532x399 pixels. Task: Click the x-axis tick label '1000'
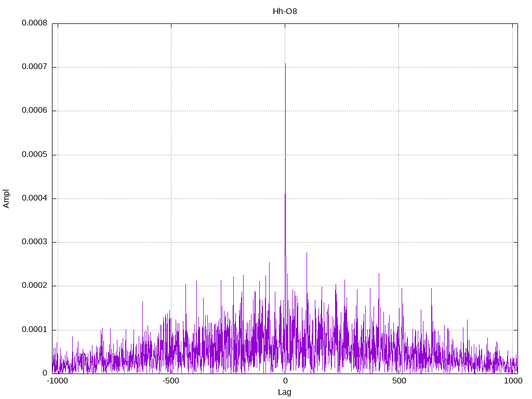tap(513, 381)
